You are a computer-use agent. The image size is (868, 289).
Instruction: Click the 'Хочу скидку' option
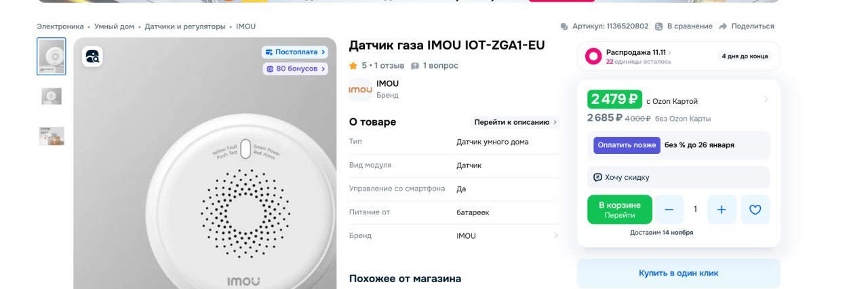pos(621,177)
